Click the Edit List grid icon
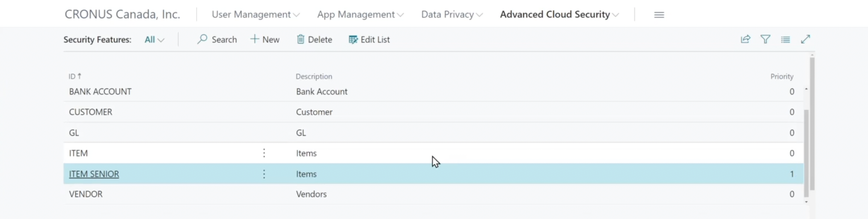The image size is (868, 219). 353,39
